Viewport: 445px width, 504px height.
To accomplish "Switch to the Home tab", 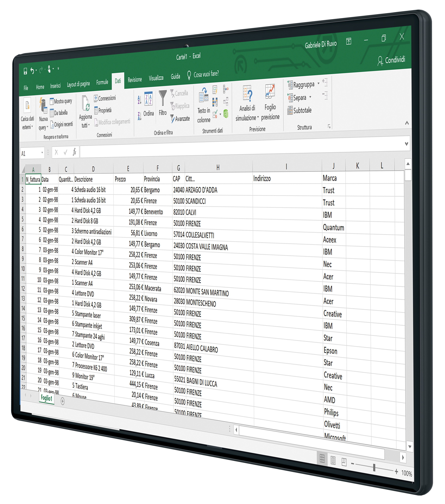I will (x=40, y=87).
